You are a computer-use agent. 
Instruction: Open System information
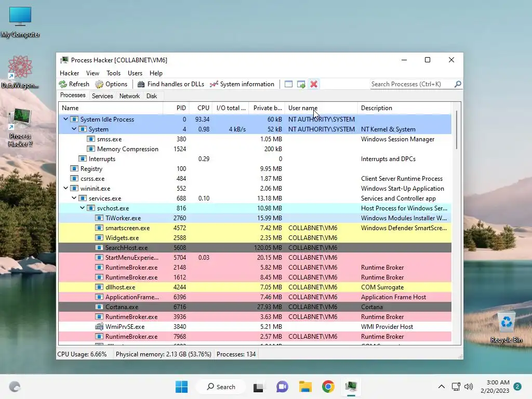coord(242,84)
